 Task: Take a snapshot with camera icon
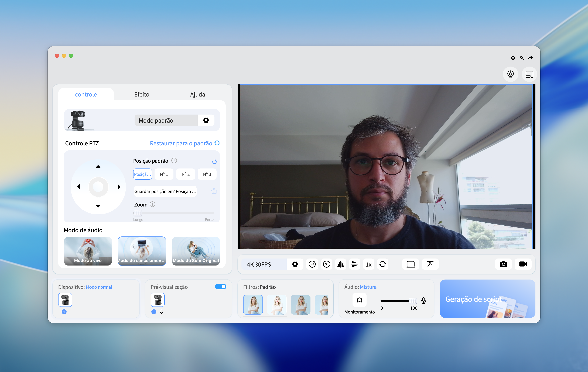click(503, 264)
